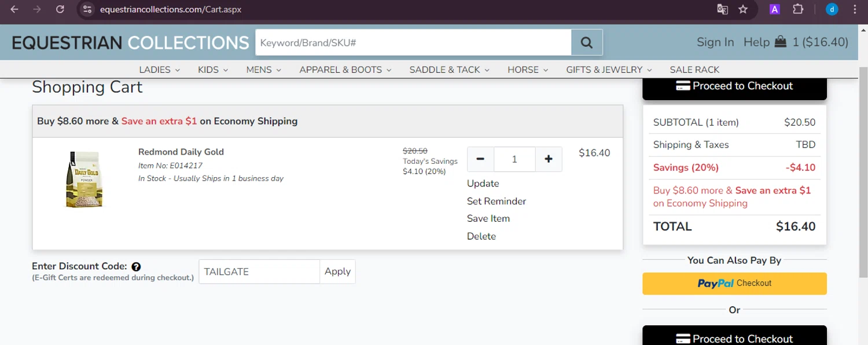Open the browser extensions puzzle icon
The width and height of the screenshot is (868, 345).
pyautogui.click(x=798, y=9)
